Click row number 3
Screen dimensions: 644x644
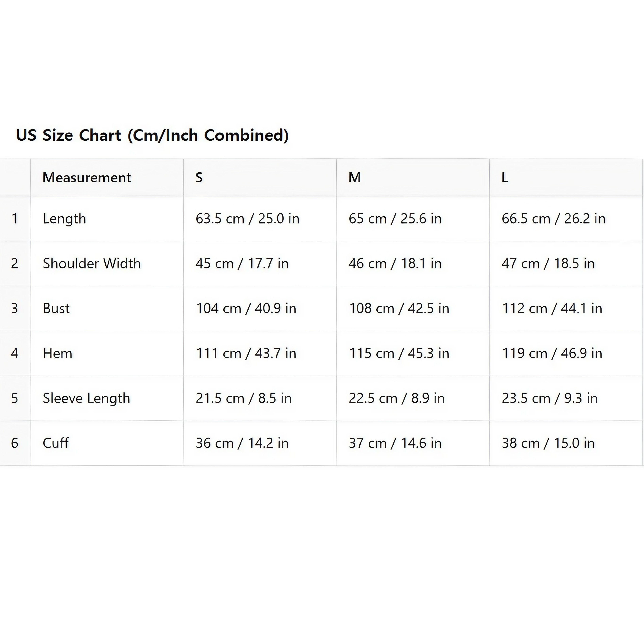(15, 308)
